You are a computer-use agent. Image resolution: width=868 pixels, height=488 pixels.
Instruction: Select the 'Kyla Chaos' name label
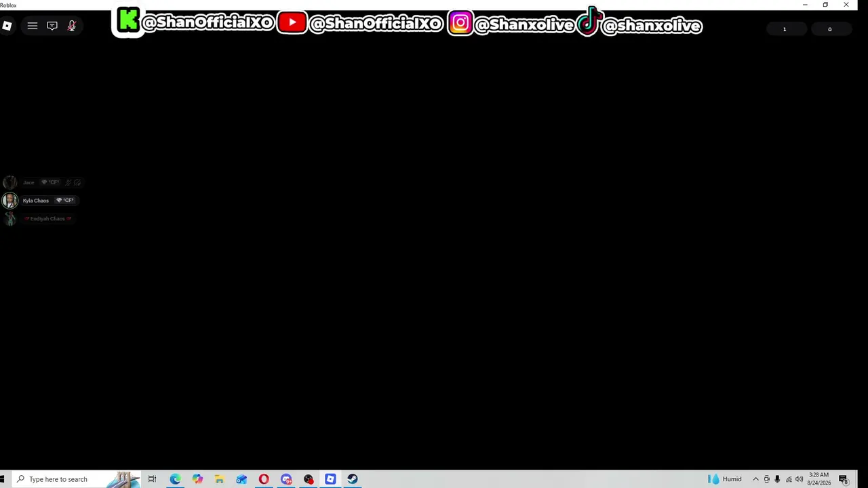tap(36, 201)
